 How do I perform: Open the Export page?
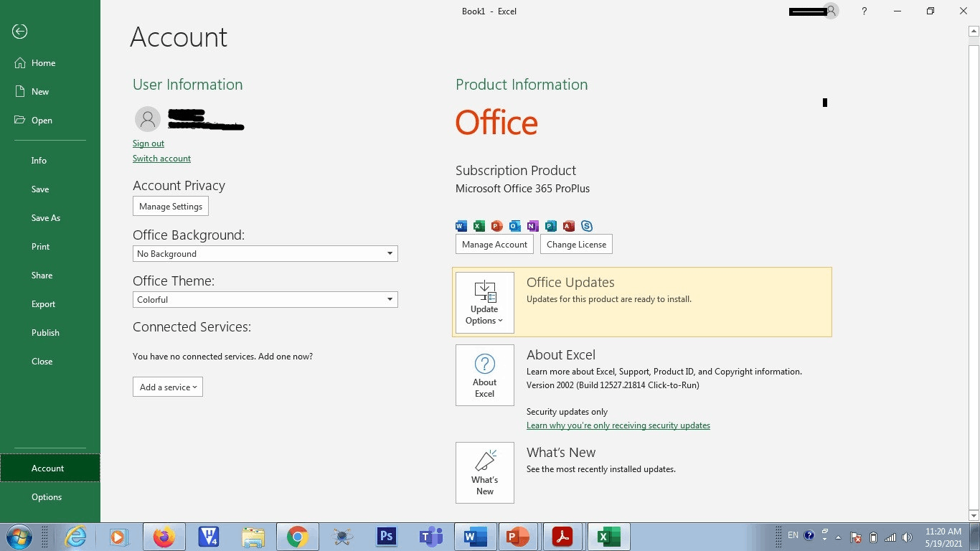click(50, 304)
